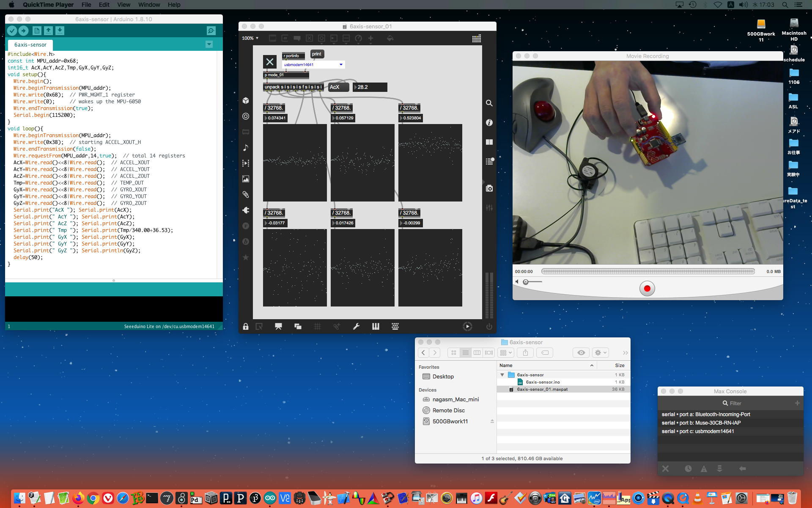Click the Max patcher search magnifier icon

click(x=489, y=103)
